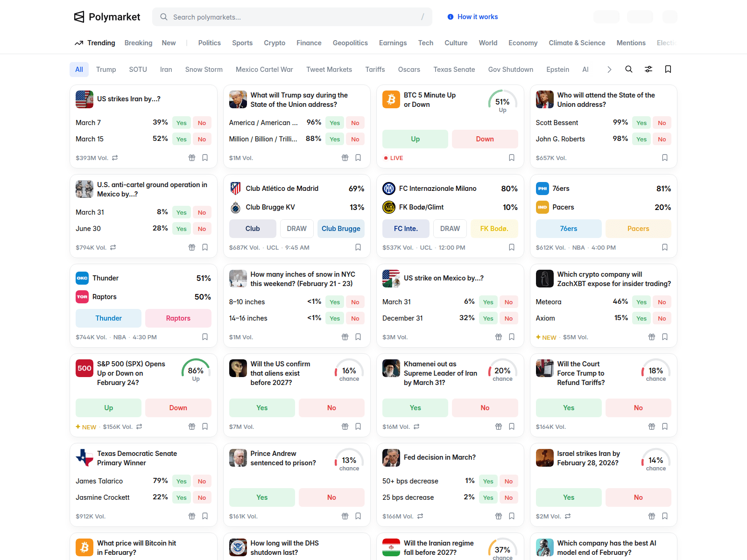This screenshot has height=560, width=747.
Task: Open gift icon on Prince Andrew card
Action: coord(345,516)
